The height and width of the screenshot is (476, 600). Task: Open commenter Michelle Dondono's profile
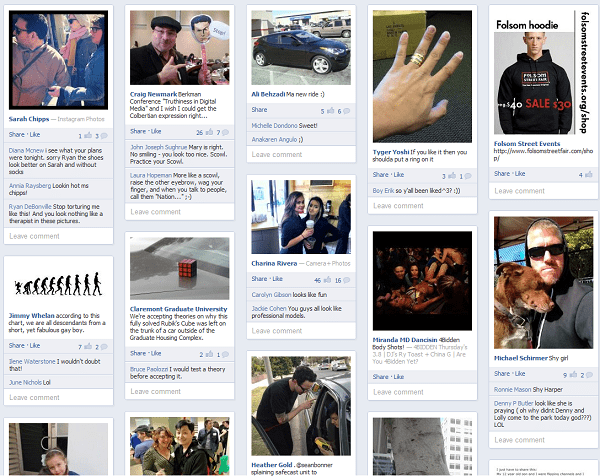pyautogui.click(x=274, y=126)
